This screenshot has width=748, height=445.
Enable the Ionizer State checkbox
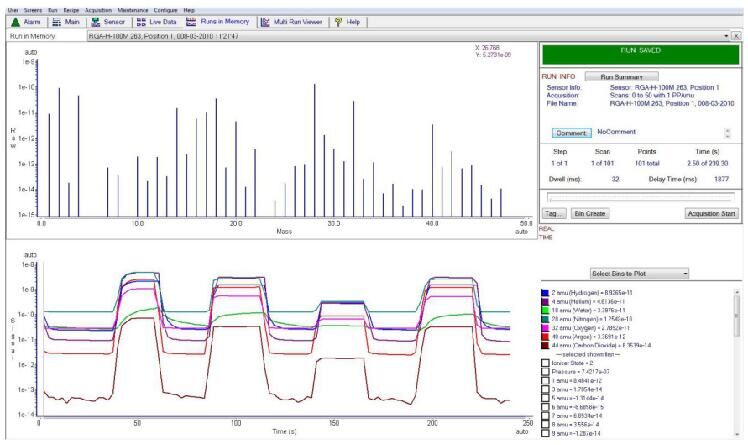(546, 361)
